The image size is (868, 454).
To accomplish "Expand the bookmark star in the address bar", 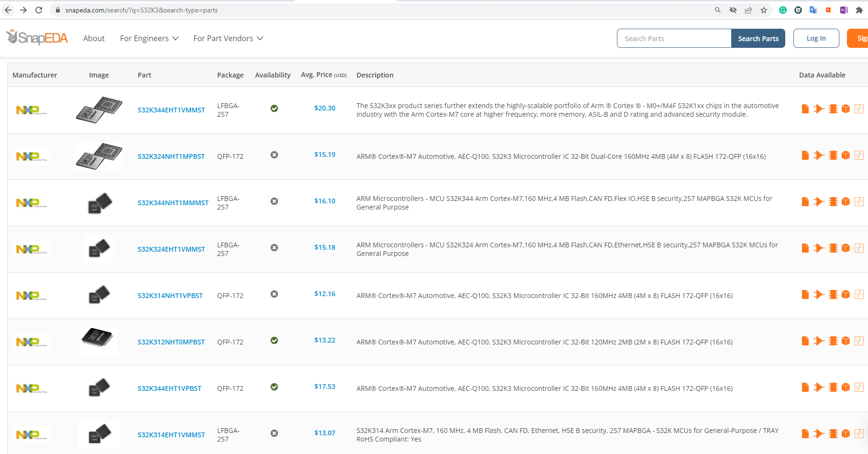I will 764,10.
